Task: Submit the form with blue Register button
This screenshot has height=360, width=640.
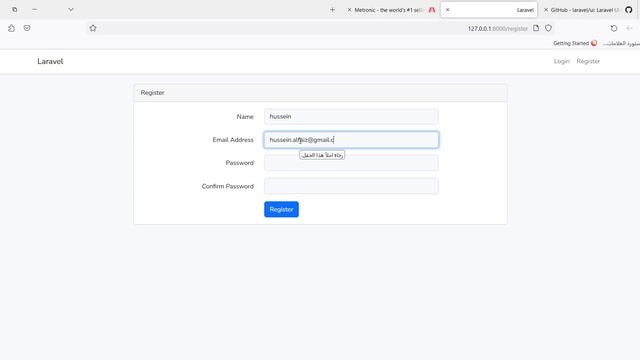Action: 281,209
